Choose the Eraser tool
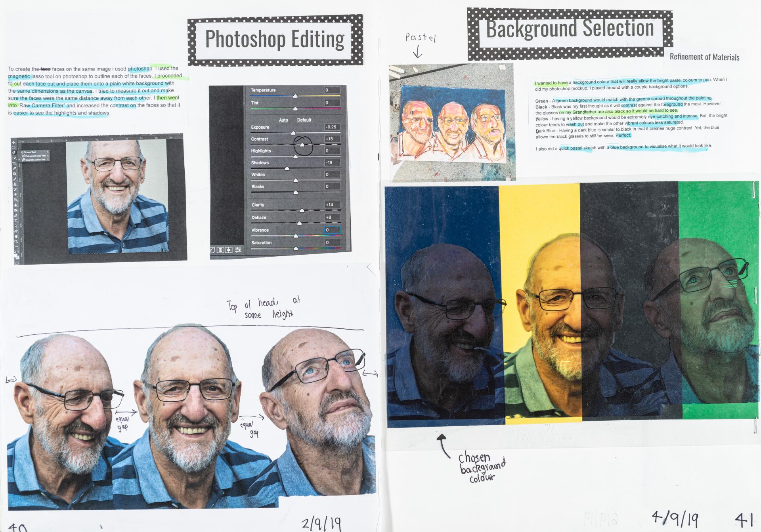This screenshot has height=532, width=761. 15,195
